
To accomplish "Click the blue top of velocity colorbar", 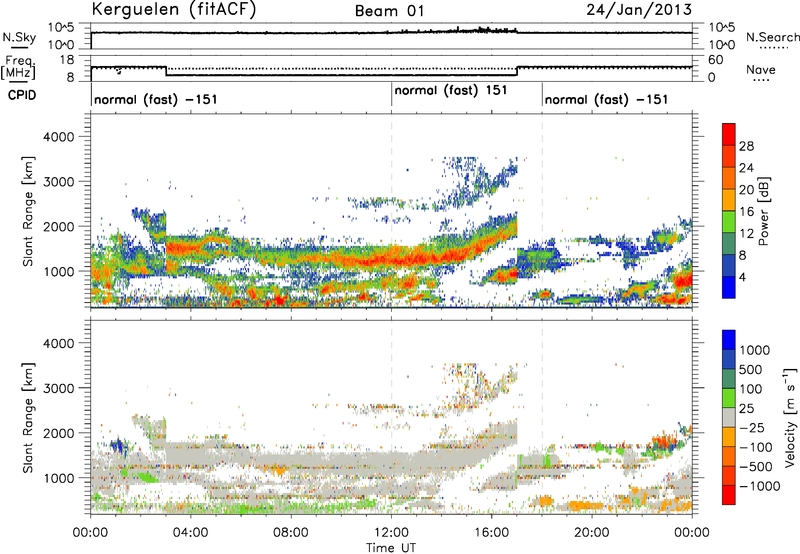I will 729,340.
